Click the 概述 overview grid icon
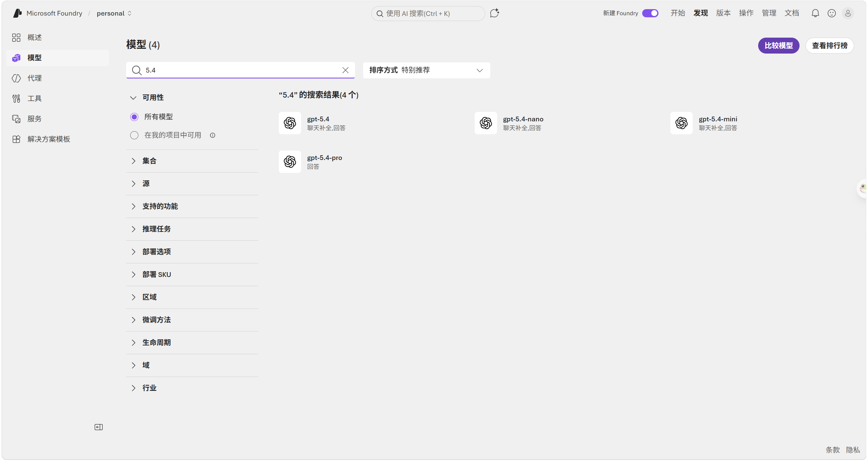Screen dimensions: 868x461 [16, 38]
